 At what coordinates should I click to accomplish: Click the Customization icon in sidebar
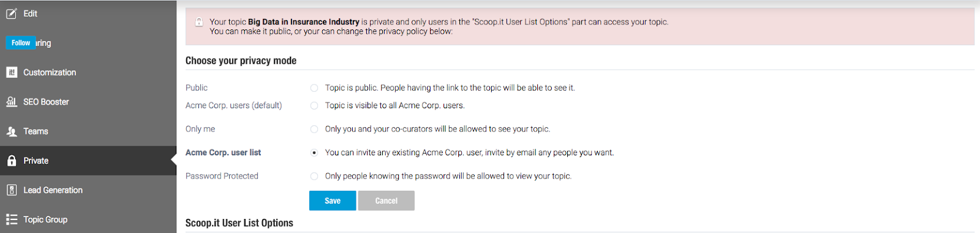pos(12,72)
